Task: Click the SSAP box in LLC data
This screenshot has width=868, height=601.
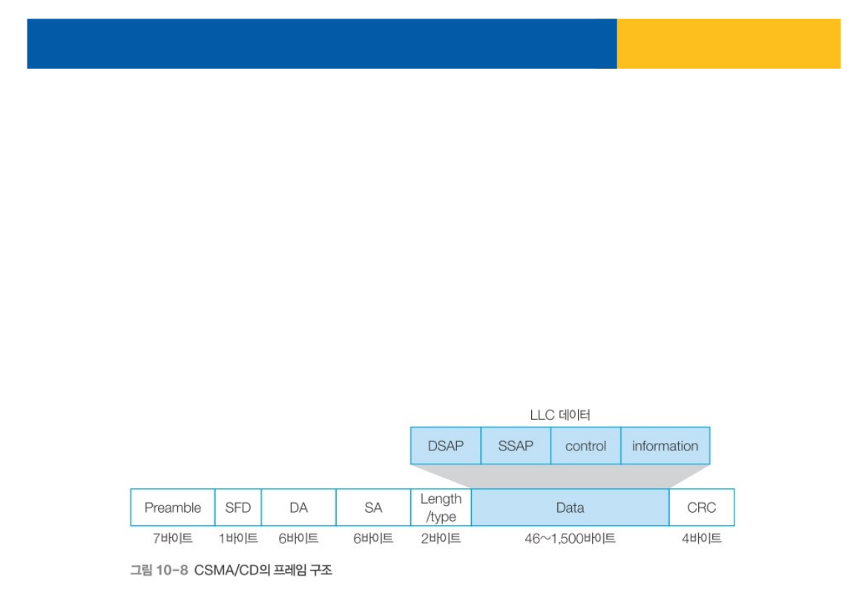Action: coord(516,446)
